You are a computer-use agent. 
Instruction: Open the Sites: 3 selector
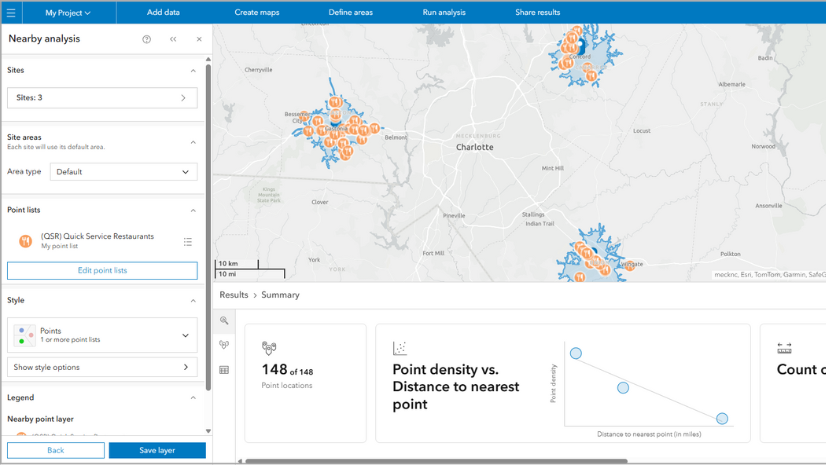coord(102,98)
